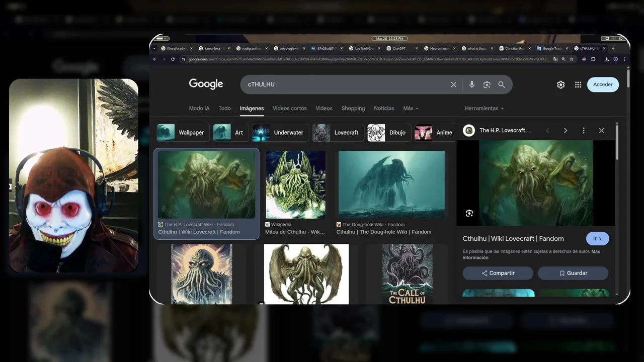Open winged Cthulhu statue image result
The width and height of the screenshot is (644, 362).
(x=306, y=274)
